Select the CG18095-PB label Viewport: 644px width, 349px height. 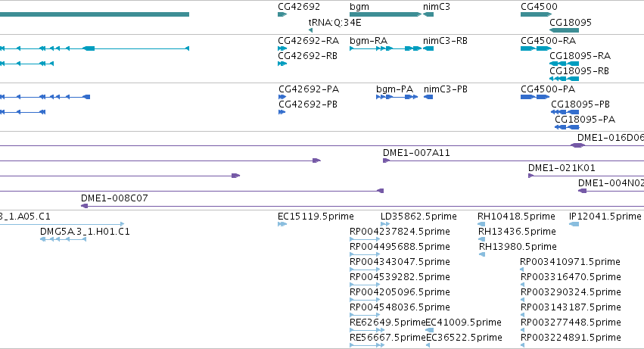coord(580,104)
